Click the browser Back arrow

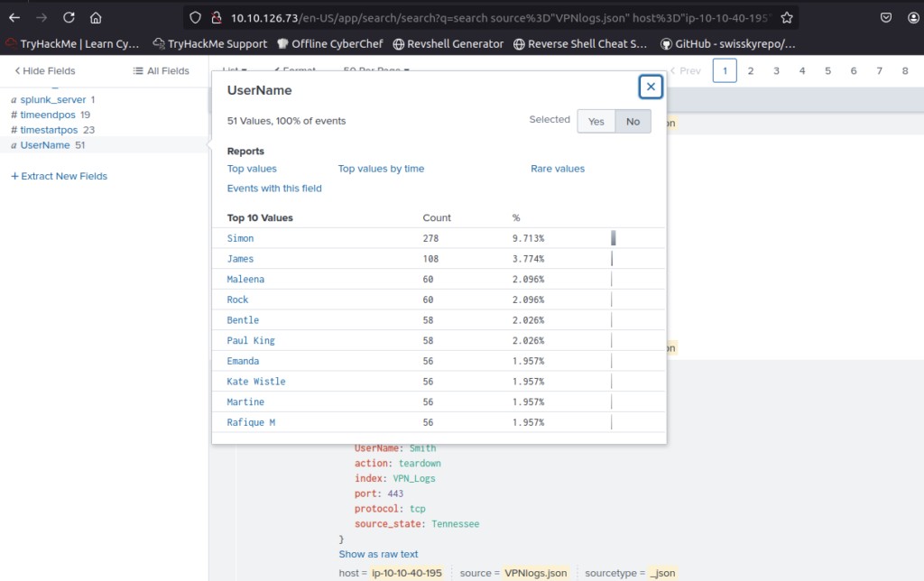pos(14,18)
